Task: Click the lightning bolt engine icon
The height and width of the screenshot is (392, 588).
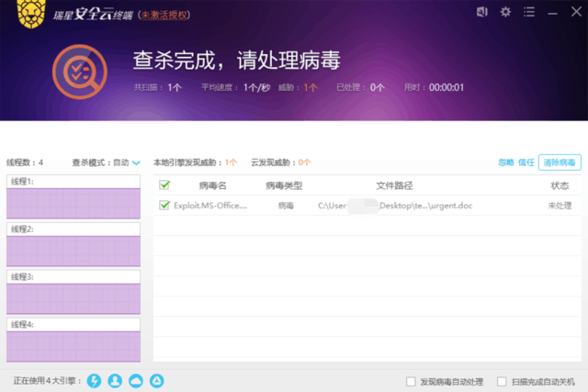Action: pos(94,380)
